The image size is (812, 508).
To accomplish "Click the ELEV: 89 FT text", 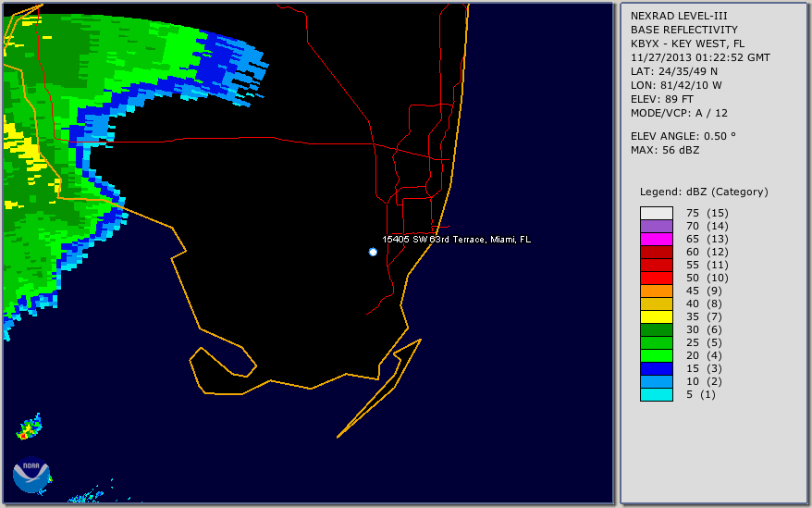I will (x=662, y=100).
